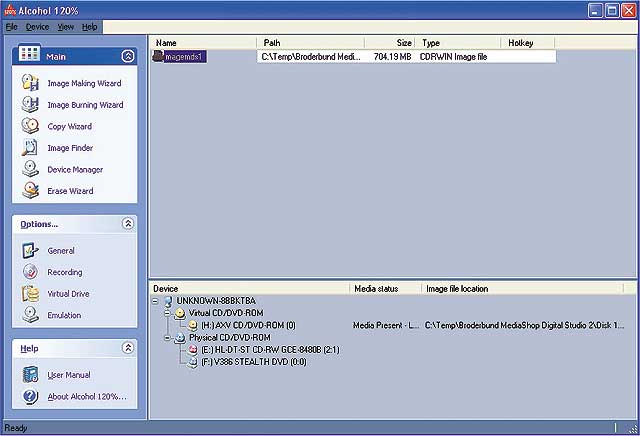Open About Alcohol 120% link

coord(87,396)
